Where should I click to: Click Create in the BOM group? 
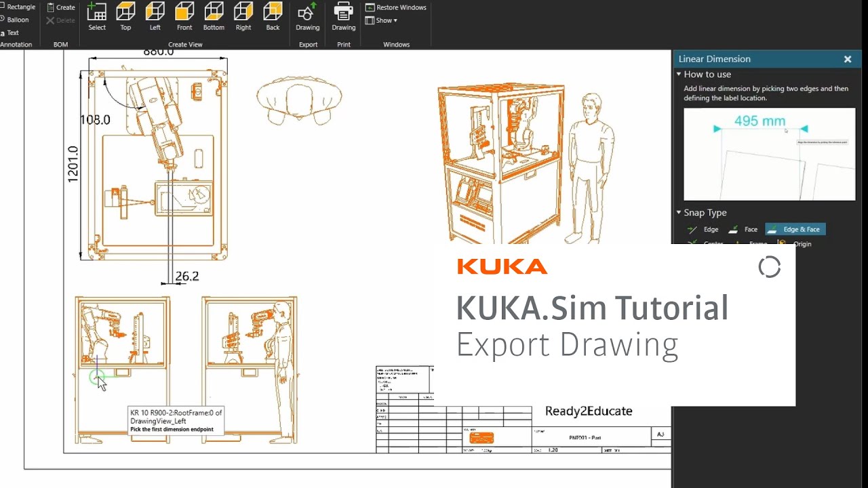[x=61, y=7]
